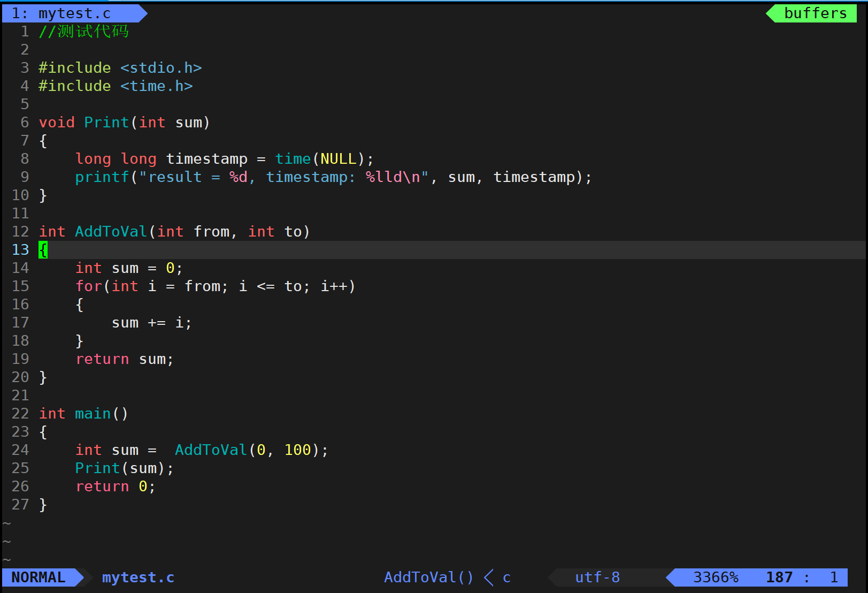Click the NORMAL mode indicator

click(x=39, y=577)
